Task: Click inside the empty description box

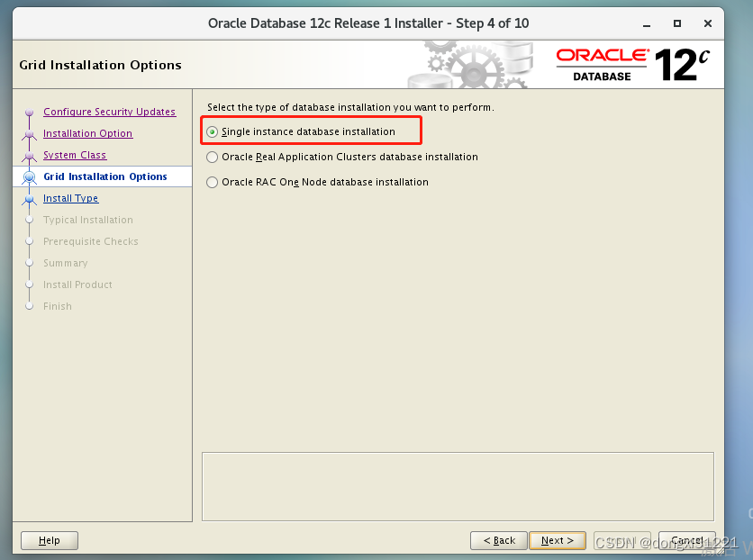Action: point(458,486)
